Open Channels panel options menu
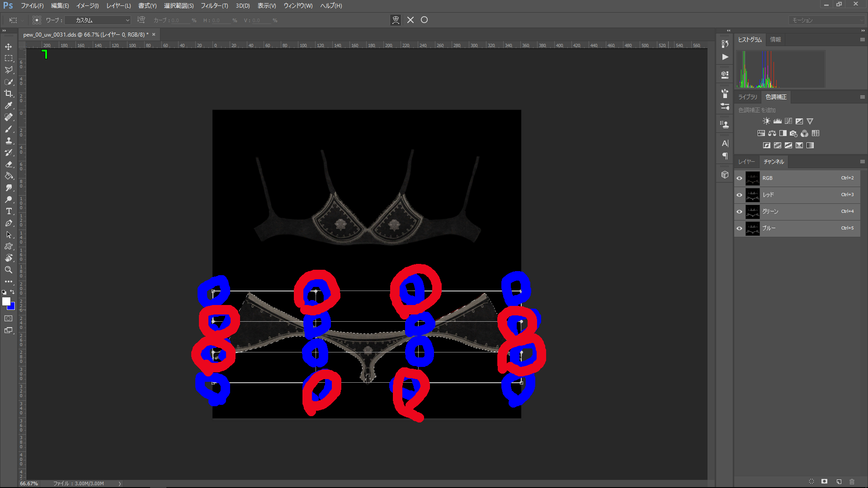 862,162
